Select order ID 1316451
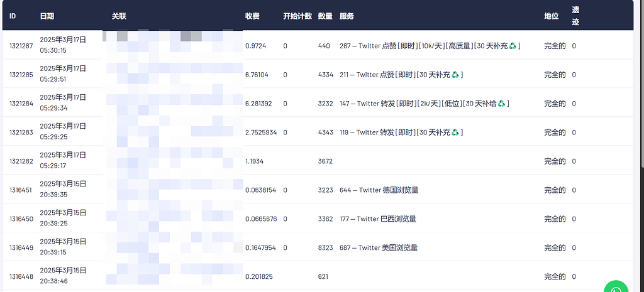 pos(21,190)
